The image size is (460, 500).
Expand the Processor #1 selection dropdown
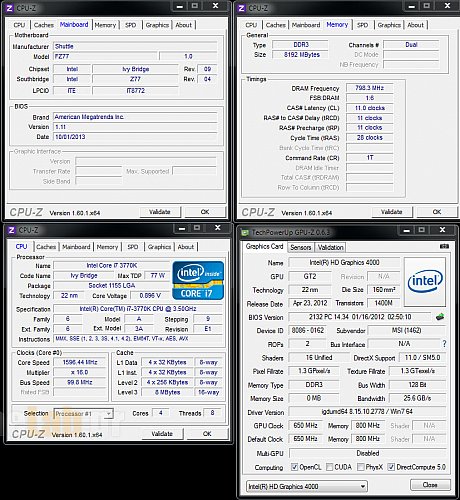click(x=83, y=414)
